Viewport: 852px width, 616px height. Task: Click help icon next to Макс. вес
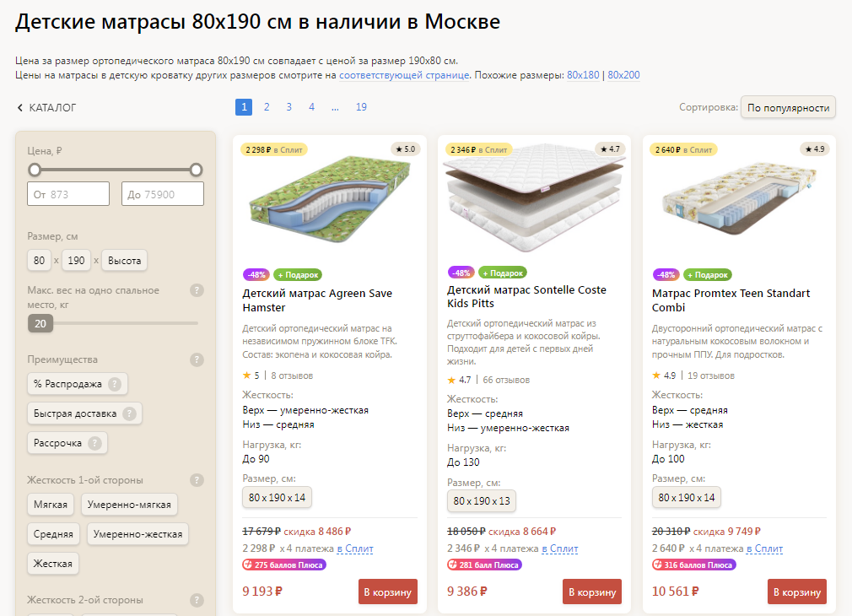click(197, 290)
